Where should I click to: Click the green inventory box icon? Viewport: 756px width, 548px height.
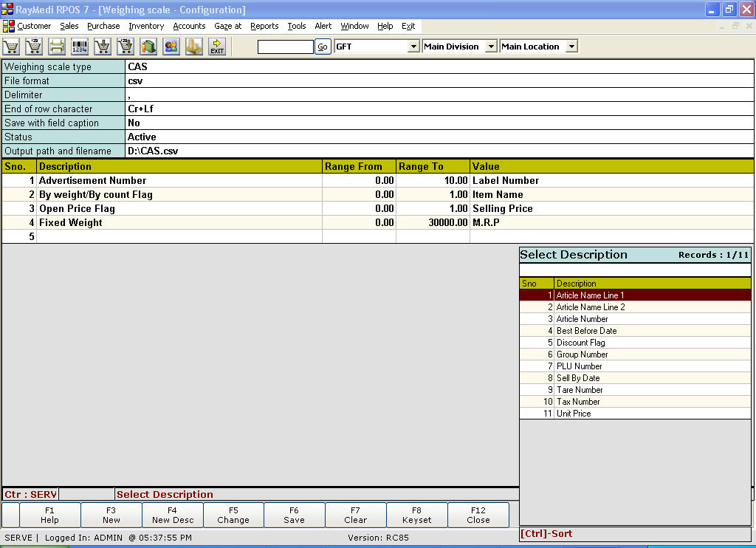pyautogui.click(x=148, y=47)
